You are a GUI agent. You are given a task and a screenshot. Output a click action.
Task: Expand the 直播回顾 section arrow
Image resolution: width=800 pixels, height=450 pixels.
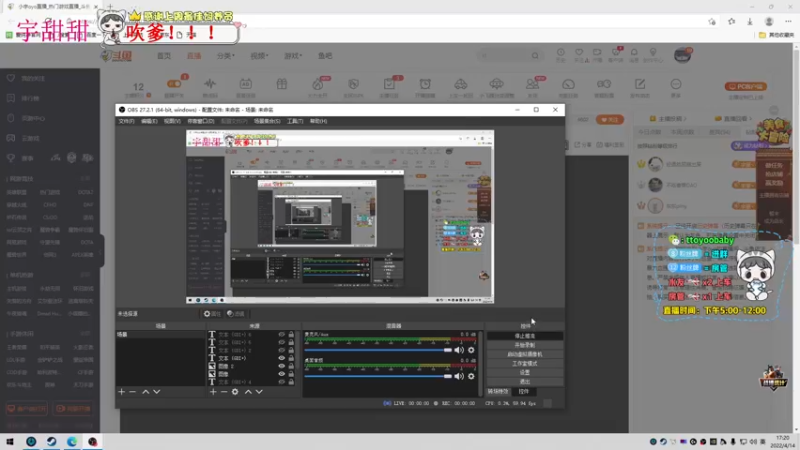tap(749, 119)
